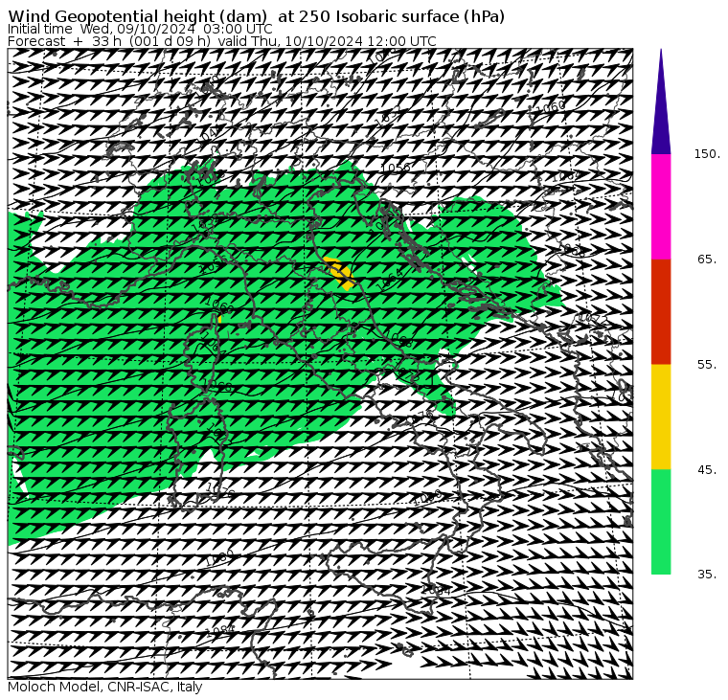This screenshot has width=728, height=700.
Task: Click the 'Initial time Wed, 09/10/2024' line
Action: [x=140, y=29]
